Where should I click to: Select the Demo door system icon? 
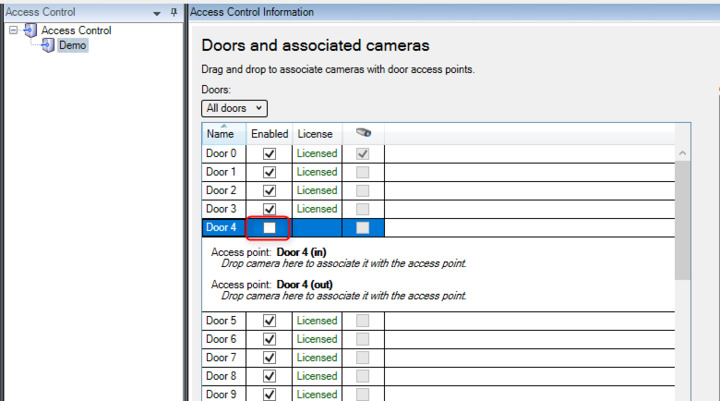(47, 45)
